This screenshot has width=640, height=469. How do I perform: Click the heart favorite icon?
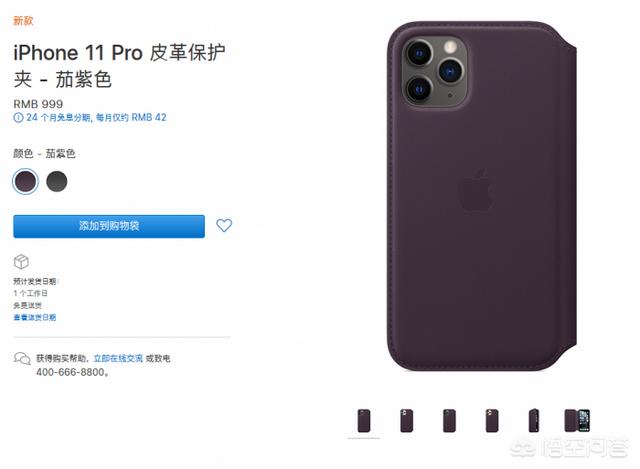click(x=224, y=225)
